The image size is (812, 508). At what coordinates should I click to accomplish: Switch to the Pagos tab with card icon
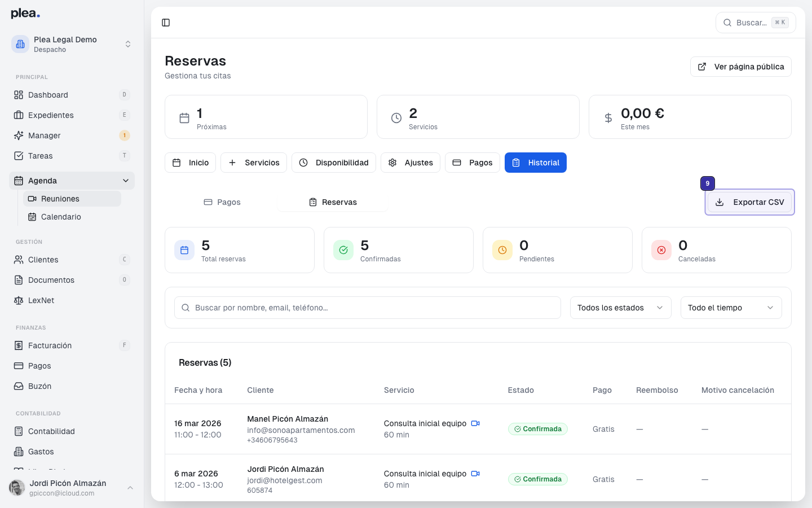coord(473,163)
